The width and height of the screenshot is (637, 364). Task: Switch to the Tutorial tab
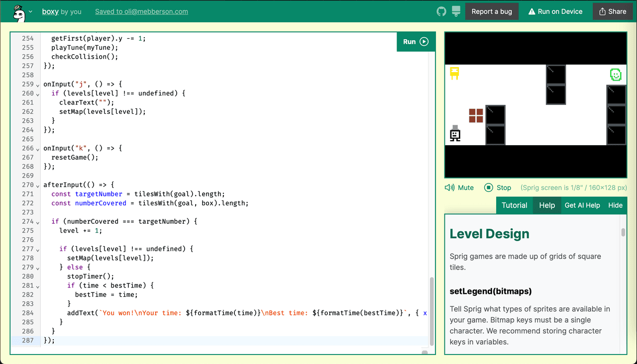coord(514,205)
